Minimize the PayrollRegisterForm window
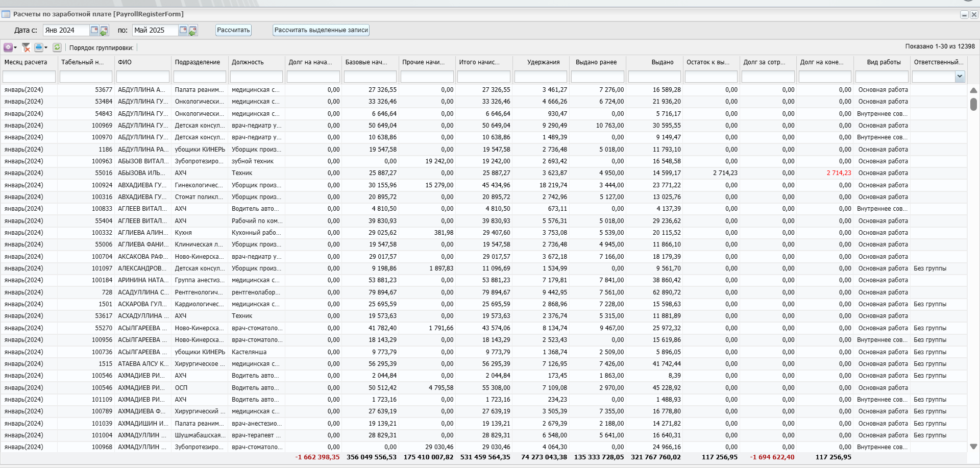980x468 pixels. pos(964,14)
